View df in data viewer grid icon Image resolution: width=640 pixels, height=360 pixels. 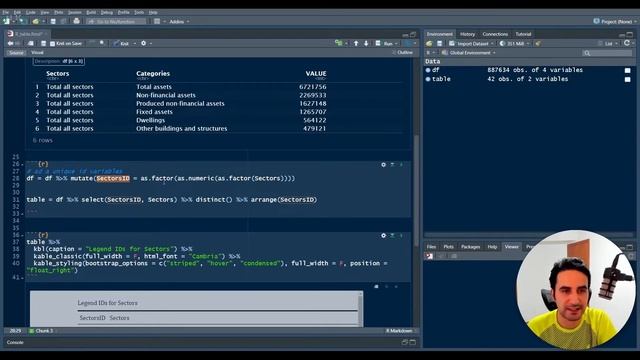pyautogui.click(x=627, y=71)
